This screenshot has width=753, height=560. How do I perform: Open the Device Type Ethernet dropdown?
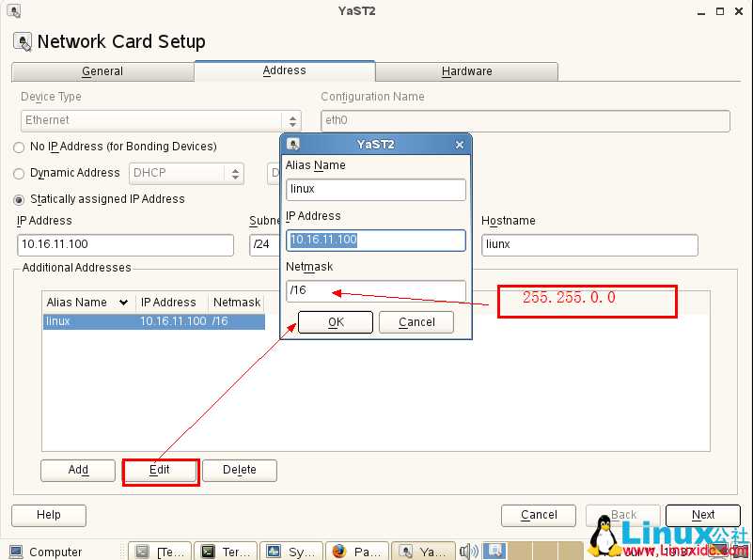(x=292, y=120)
